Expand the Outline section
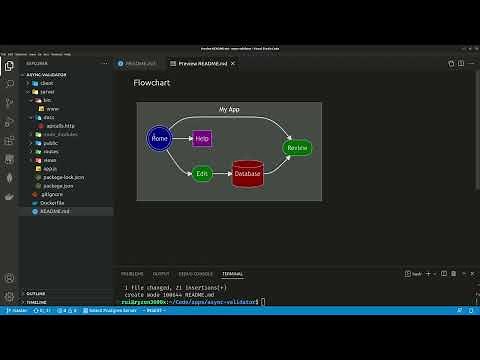Screen dimensions: 480x360 coord(36,294)
